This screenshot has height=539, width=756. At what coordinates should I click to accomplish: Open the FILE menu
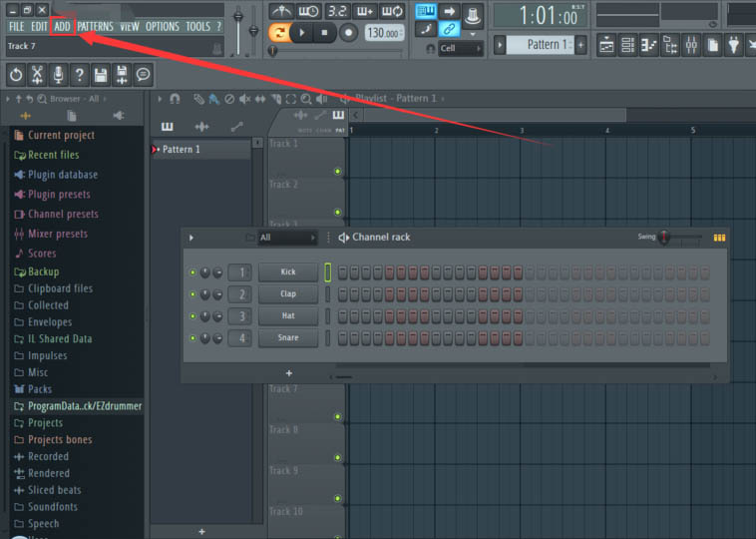point(16,27)
